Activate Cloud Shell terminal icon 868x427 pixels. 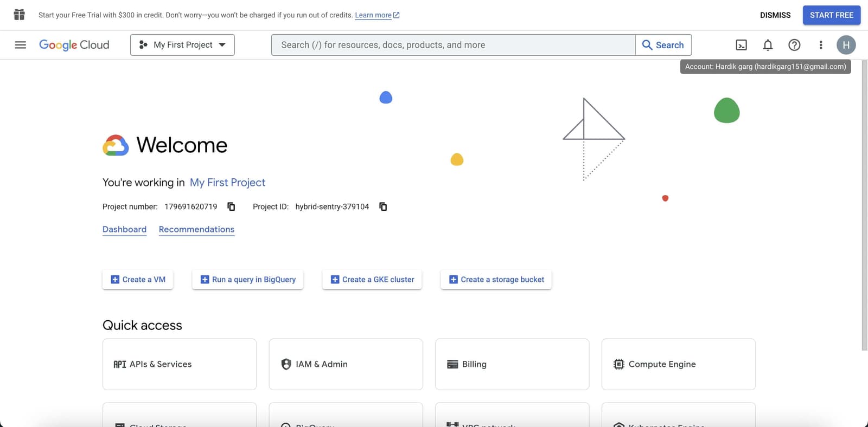(x=741, y=45)
